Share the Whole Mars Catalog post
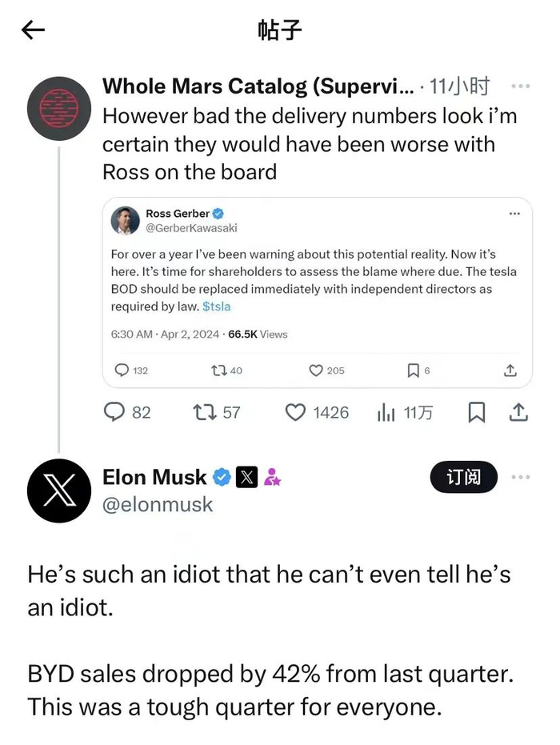The height and width of the screenshot is (745, 560). tap(518, 412)
